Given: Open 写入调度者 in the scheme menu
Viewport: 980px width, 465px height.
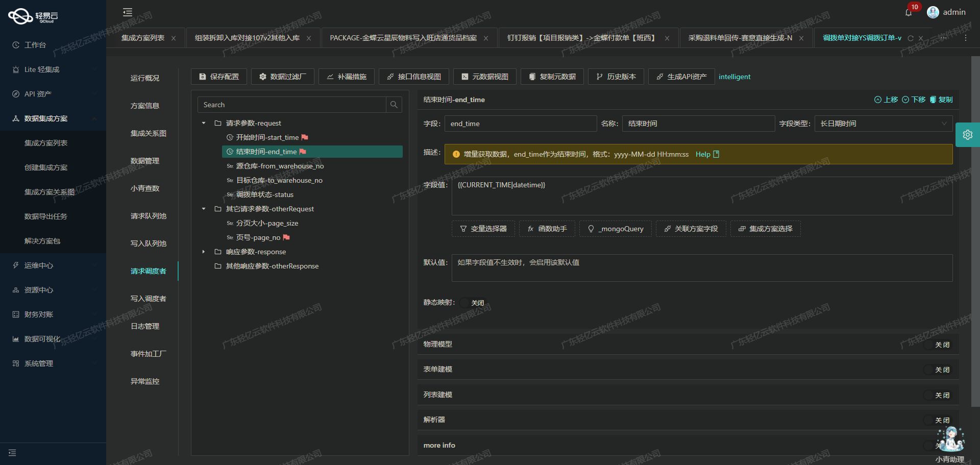Looking at the screenshot, I should click(x=149, y=299).
